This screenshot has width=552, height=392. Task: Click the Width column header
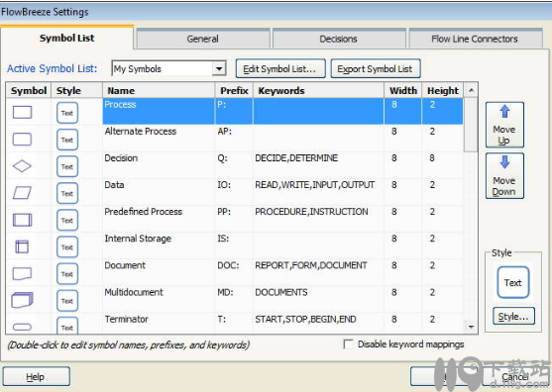(x=403, y=90)
